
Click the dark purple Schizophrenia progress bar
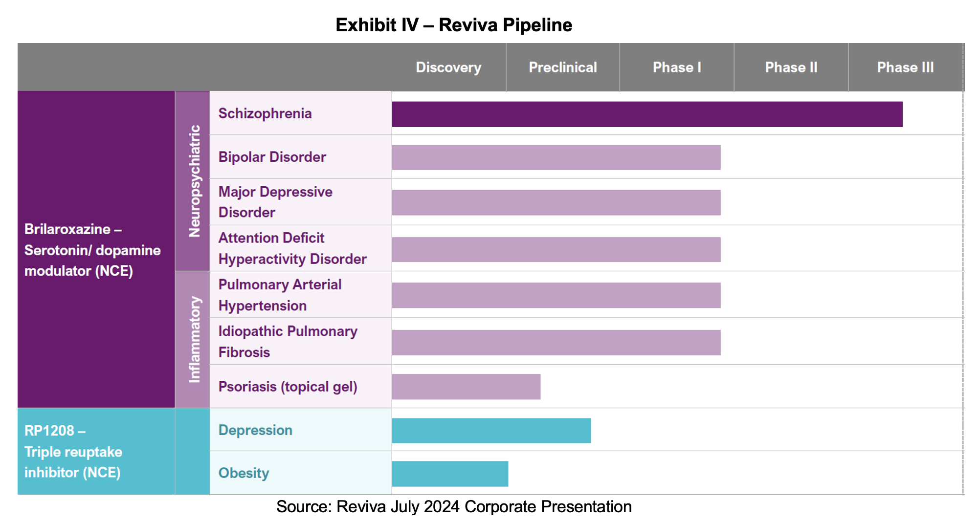(647, 114)
